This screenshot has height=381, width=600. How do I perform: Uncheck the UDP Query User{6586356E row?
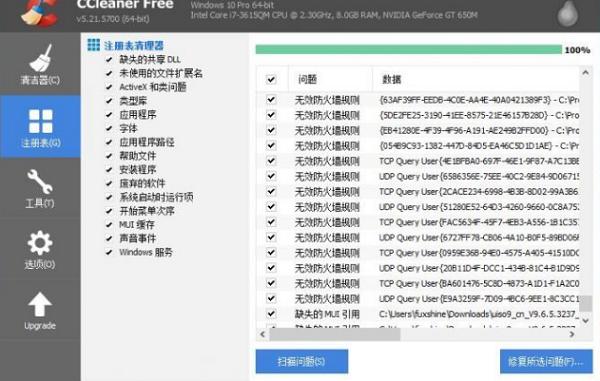(x=271, y=176)
